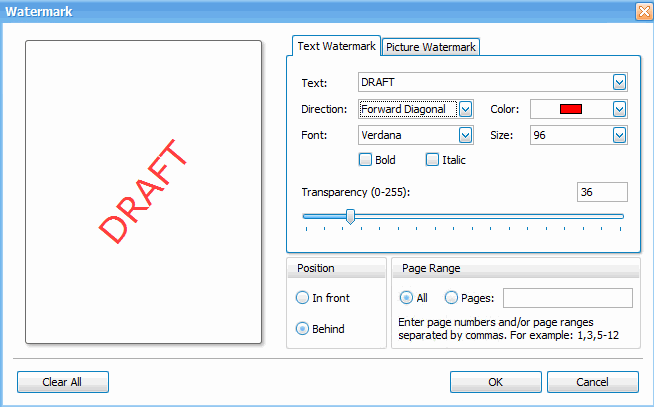Screen dimensions: 654x407
Task: Select the Text Watermark tab
Action: 336,46
